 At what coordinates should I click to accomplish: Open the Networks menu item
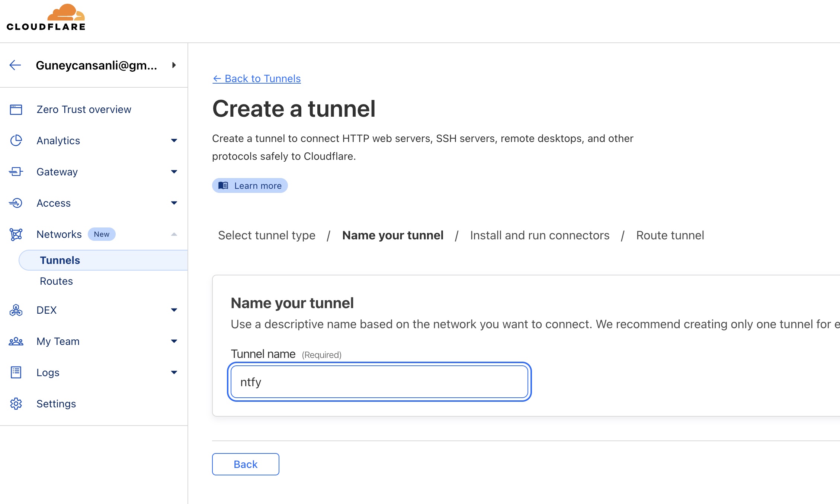[x=59, y=235]
